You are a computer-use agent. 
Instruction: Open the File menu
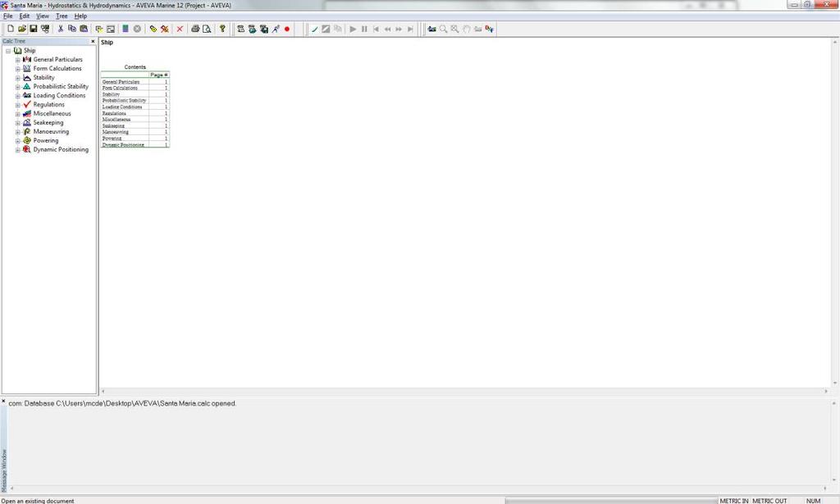pos(8,16)
